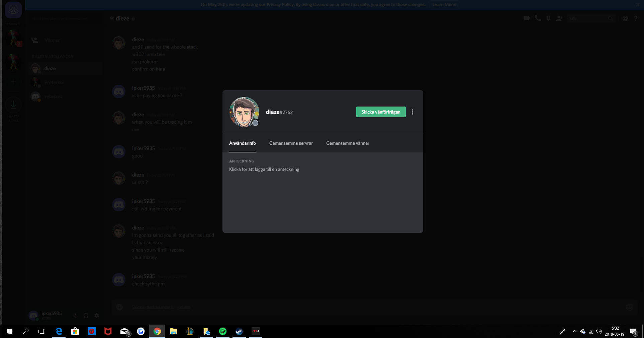Click Learn More! in the privacy banner

444,5
